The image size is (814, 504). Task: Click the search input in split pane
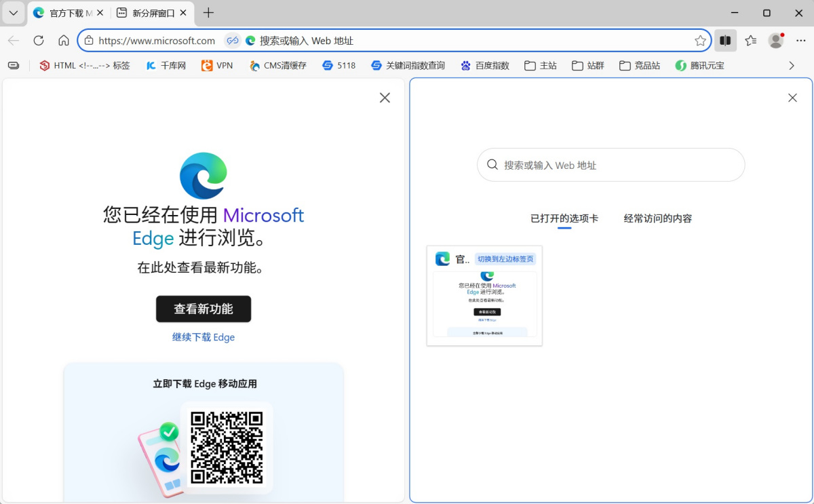point(610,164)
